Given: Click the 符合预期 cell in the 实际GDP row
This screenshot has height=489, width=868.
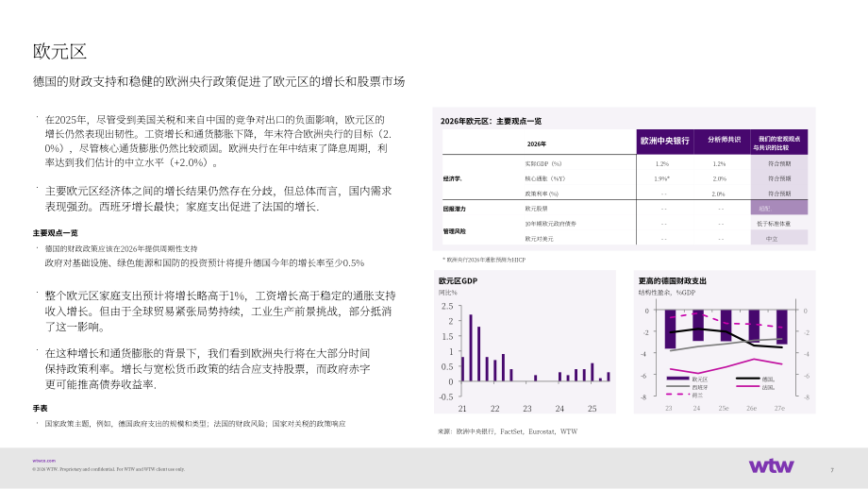Looking at the screenshot, I should pos(779,164).
